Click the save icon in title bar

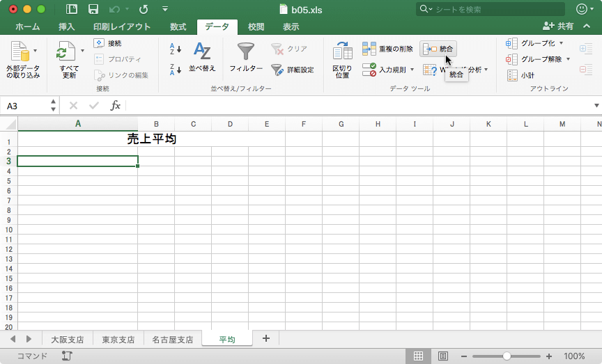click(93, 9)
